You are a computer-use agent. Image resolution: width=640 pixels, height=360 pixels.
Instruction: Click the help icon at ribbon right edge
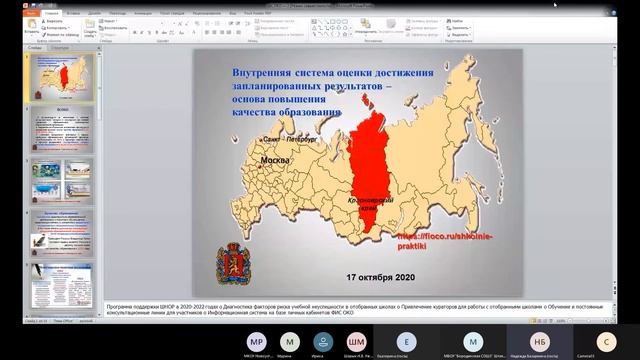coord(613,13)
